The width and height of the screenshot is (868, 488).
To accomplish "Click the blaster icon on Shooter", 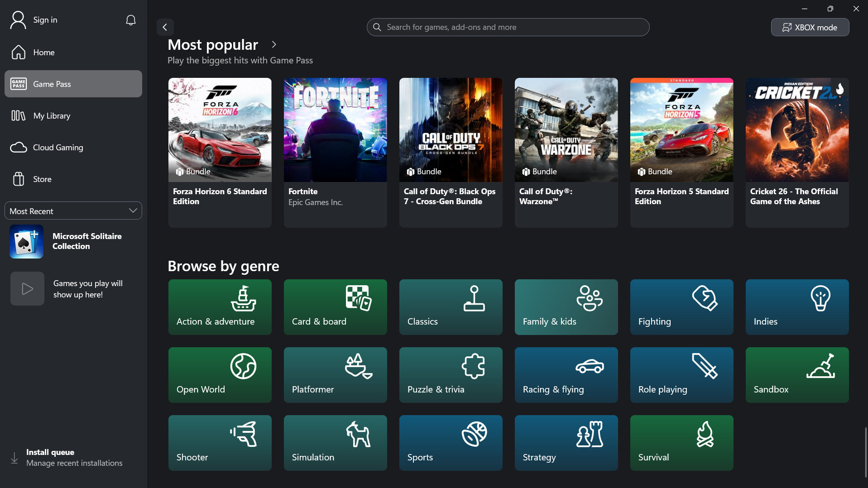I will coord(244,434).
